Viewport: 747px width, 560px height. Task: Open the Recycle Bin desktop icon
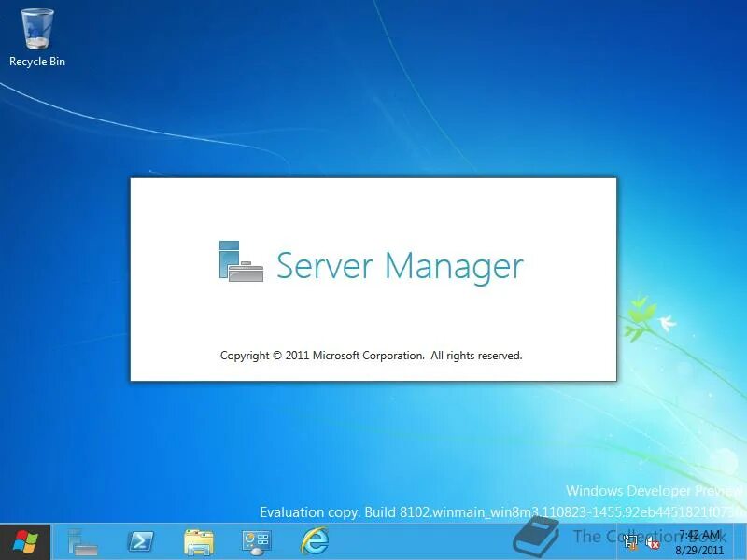37,37
